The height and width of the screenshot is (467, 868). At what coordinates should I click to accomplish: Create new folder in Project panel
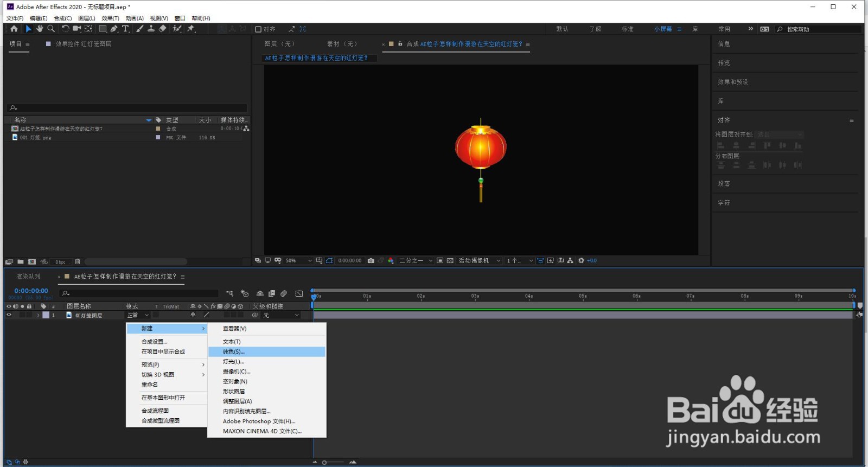(x=21, y=262)
